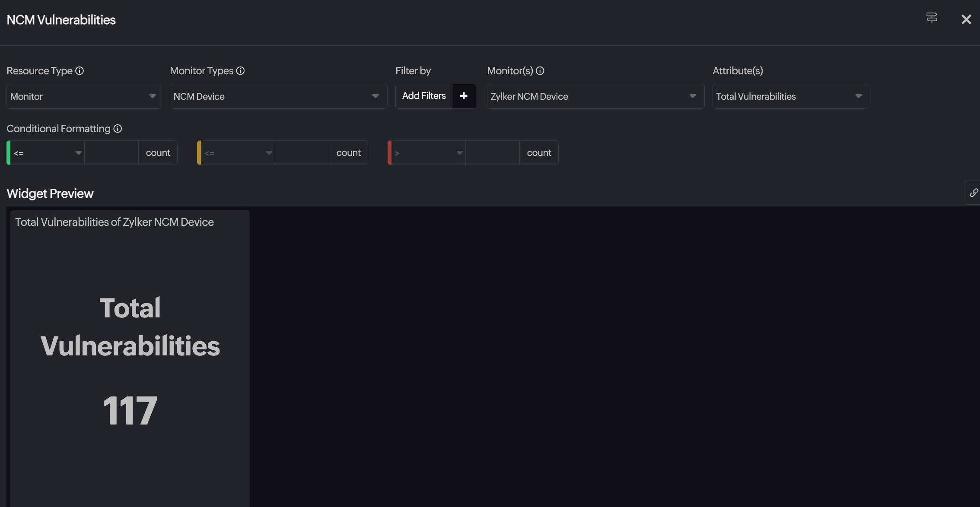Click the Conditional Formatting info icon
980x507 pixels.
[118, 129]
